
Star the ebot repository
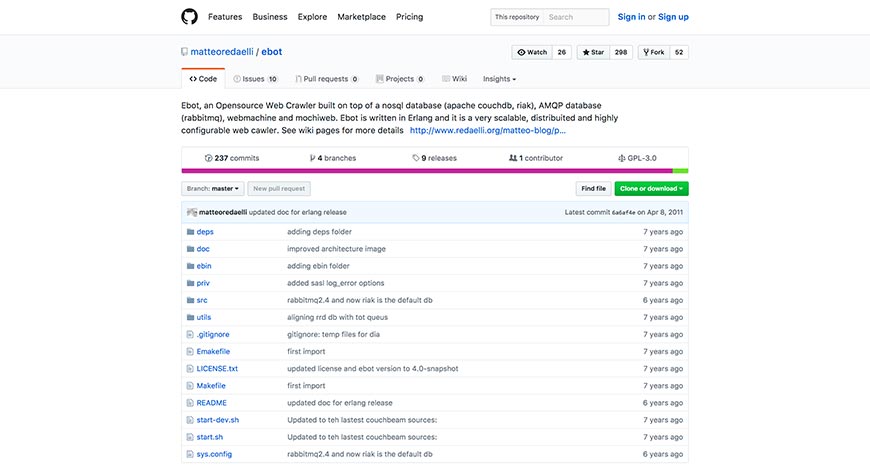pos(594,52)
